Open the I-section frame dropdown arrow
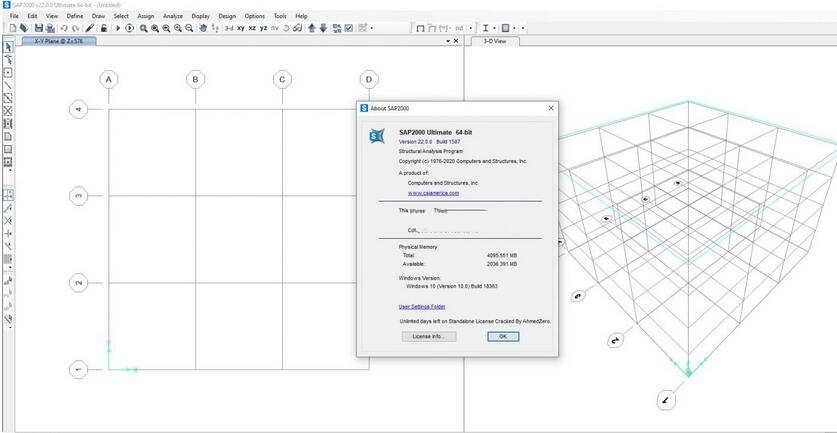The height and width of the screenshot is (433, 837). coord(494,28)
